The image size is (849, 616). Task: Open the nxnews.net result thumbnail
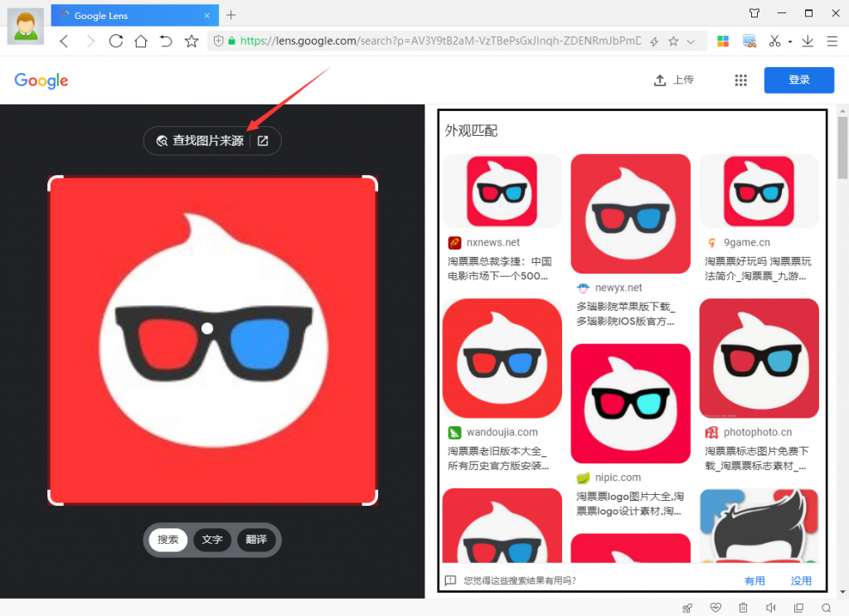coord(502,191)
